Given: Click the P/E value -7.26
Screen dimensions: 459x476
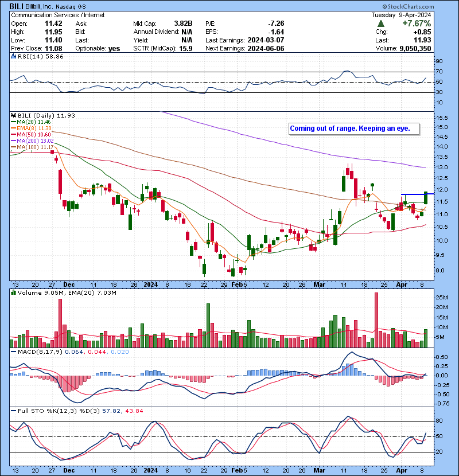Looking at the screenshot, I should [x=276, y=24].
